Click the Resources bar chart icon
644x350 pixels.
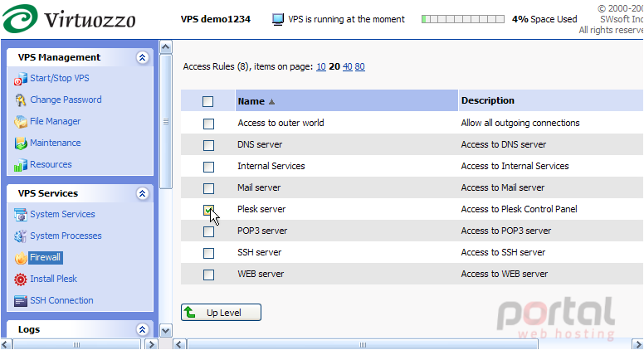(20, 165)
